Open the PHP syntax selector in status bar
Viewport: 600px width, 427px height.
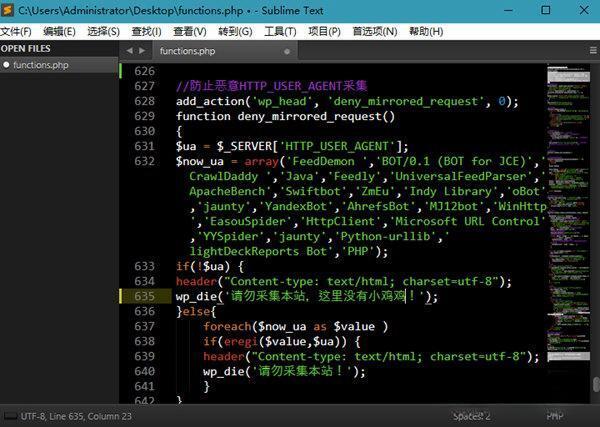(x=555, y=415)
